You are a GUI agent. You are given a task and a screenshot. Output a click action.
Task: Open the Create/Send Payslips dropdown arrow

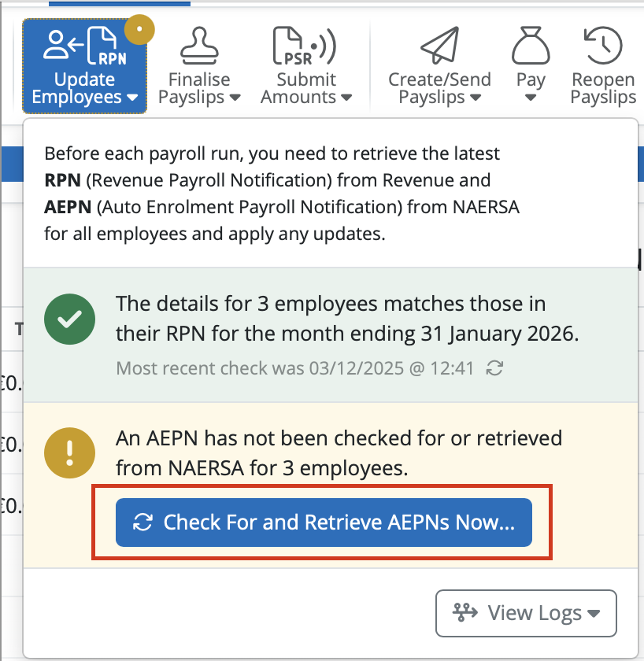(476, 98)
